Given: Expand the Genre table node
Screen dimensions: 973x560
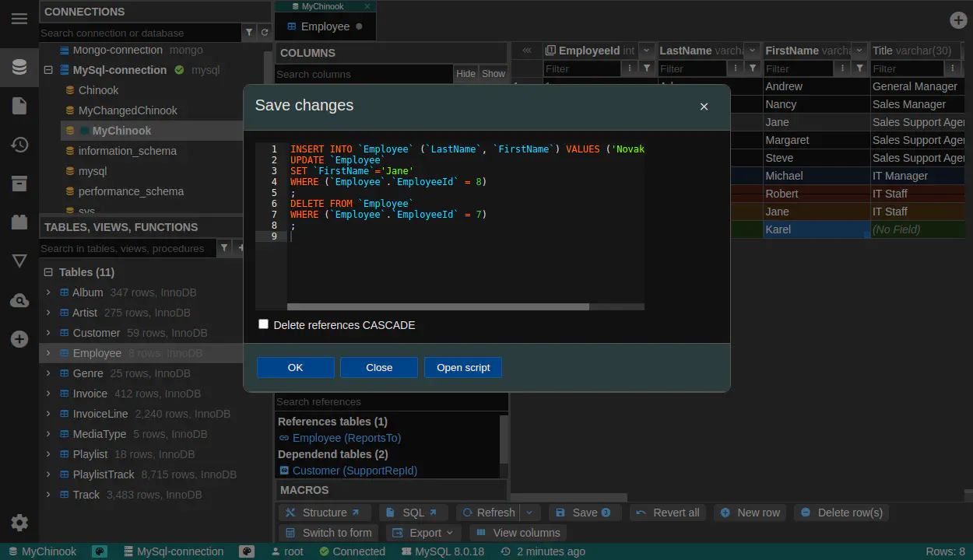Looking at the screenshot, I should point(48,373).
